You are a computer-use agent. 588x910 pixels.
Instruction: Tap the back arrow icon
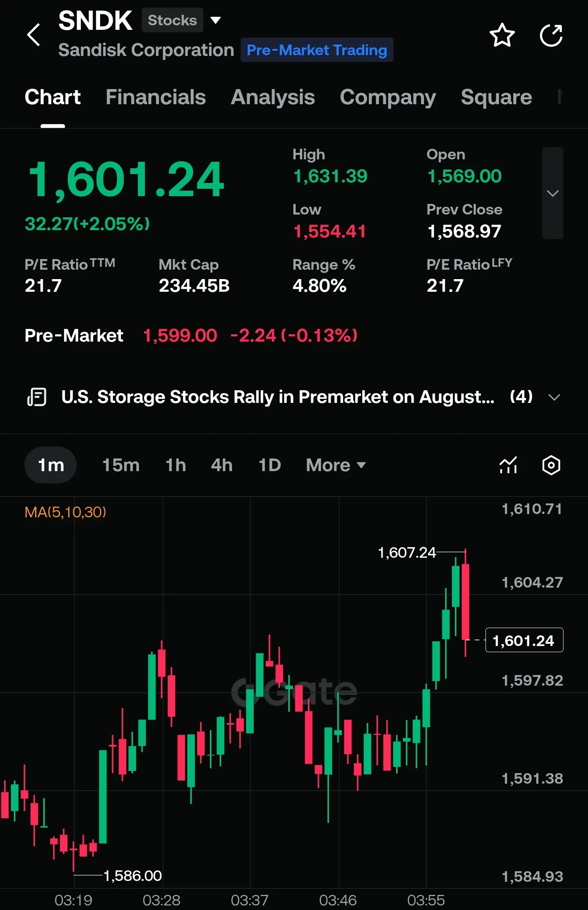pyautogui.click(x=33, y=35)
